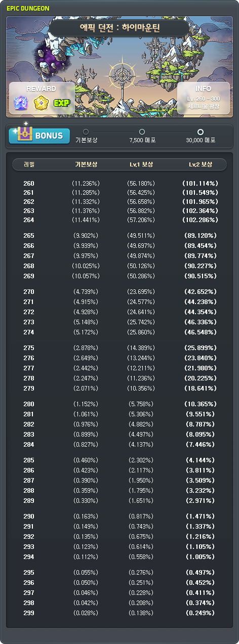This screenshot has height=644, width=239.
Task: Click the 기본보상 column header in table
Action: coord(86,165)
